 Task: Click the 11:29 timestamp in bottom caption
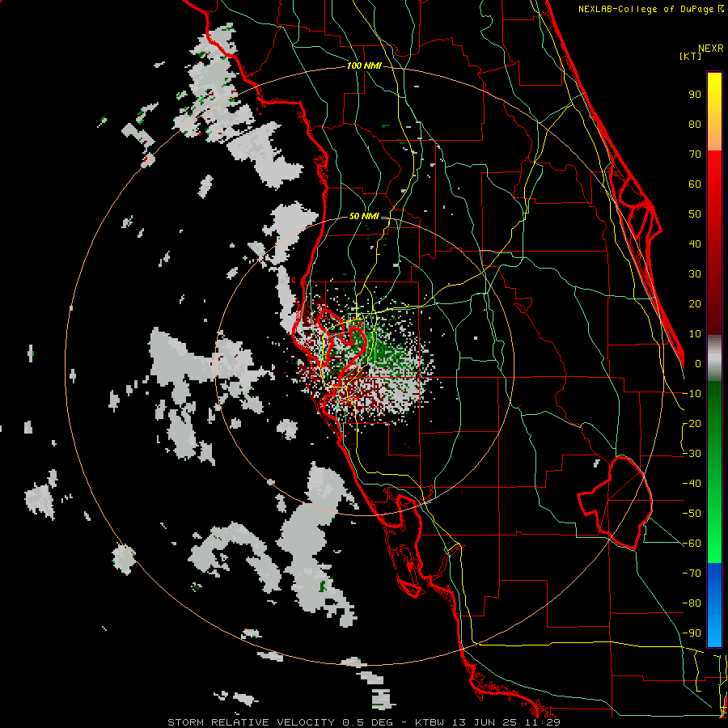point(544,722)
